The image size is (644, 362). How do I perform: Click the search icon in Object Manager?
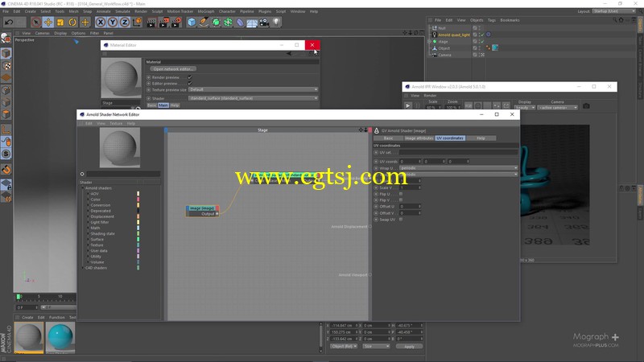tap(615, 20)
